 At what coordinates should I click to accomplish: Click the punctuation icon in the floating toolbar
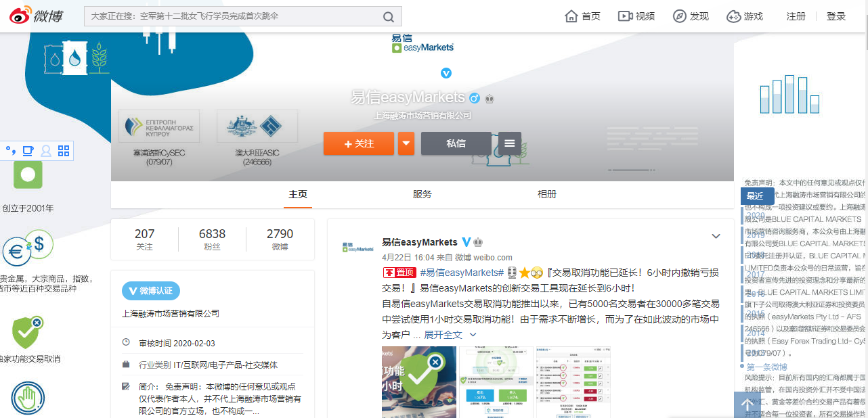pos(10,150)
